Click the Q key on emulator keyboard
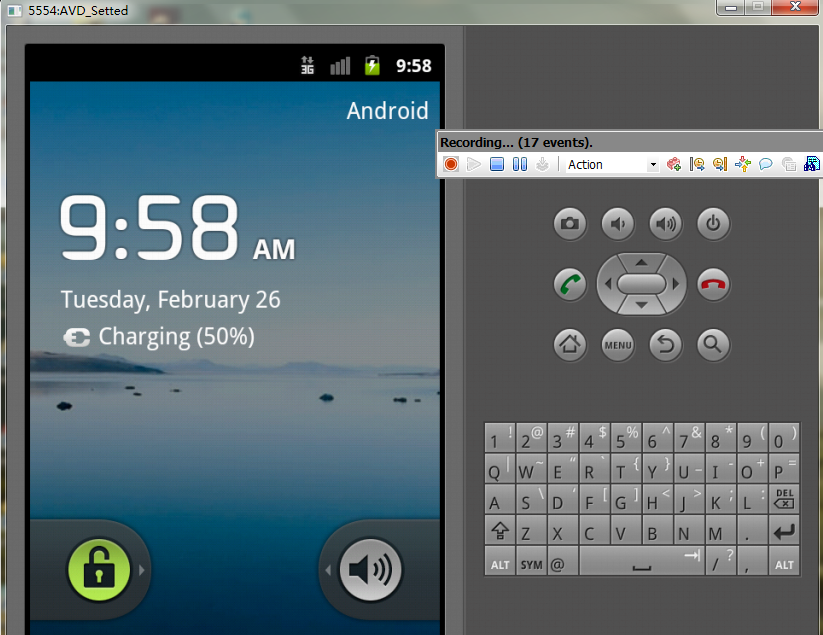 coord(500,469)
